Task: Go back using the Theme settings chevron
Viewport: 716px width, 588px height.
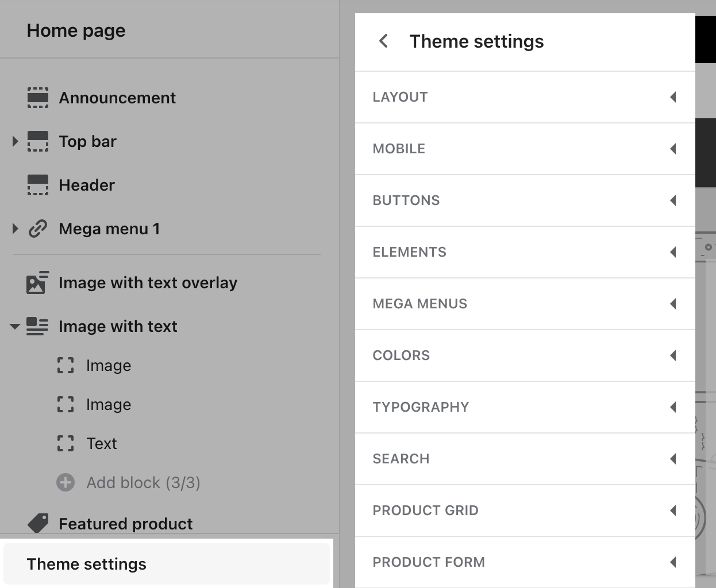Action: tap(384, 41)
